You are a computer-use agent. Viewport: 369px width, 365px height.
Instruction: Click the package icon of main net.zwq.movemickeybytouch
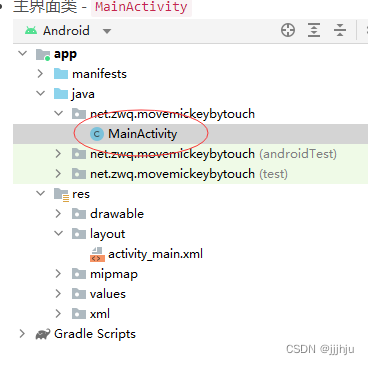[79, 114]
